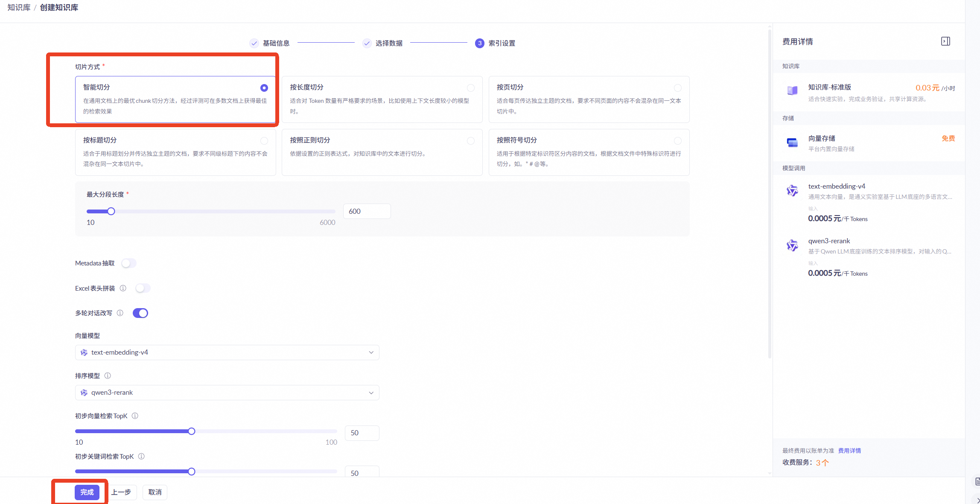
Task: Open 费用详情 link at bottom
Action: [849, 451]
